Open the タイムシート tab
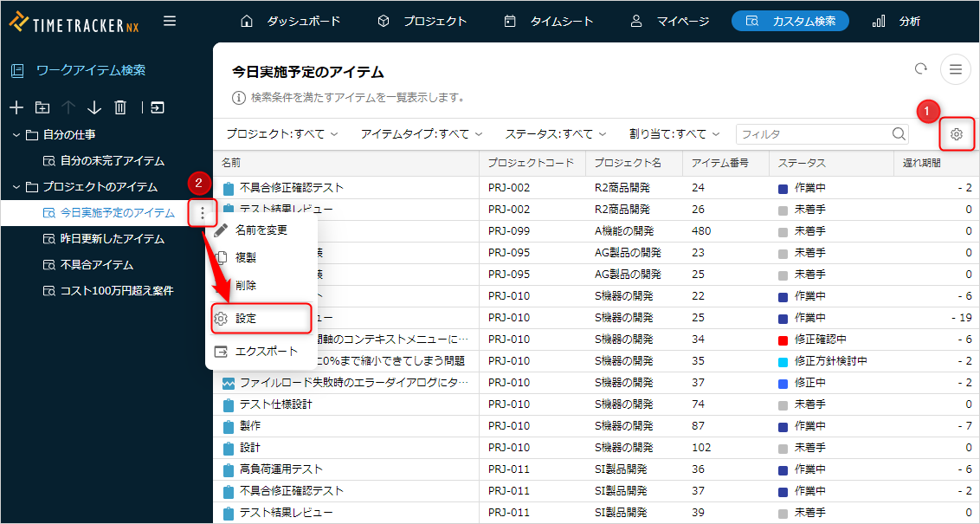The image size is (980, 524). click(550, 21)
